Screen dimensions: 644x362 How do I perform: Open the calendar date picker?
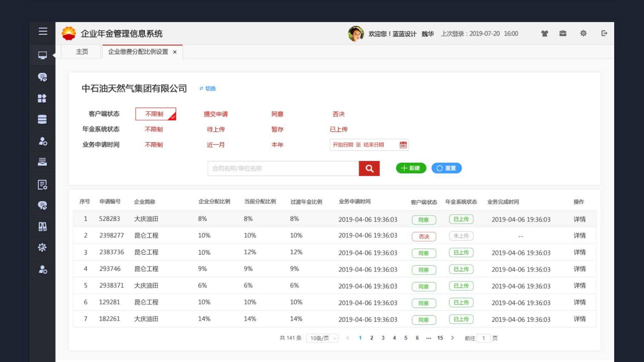(403, 144)
